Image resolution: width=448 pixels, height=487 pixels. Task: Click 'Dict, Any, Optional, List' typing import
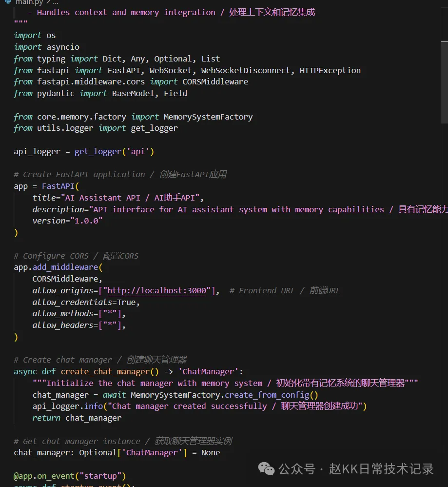click(x=161, y=59)
